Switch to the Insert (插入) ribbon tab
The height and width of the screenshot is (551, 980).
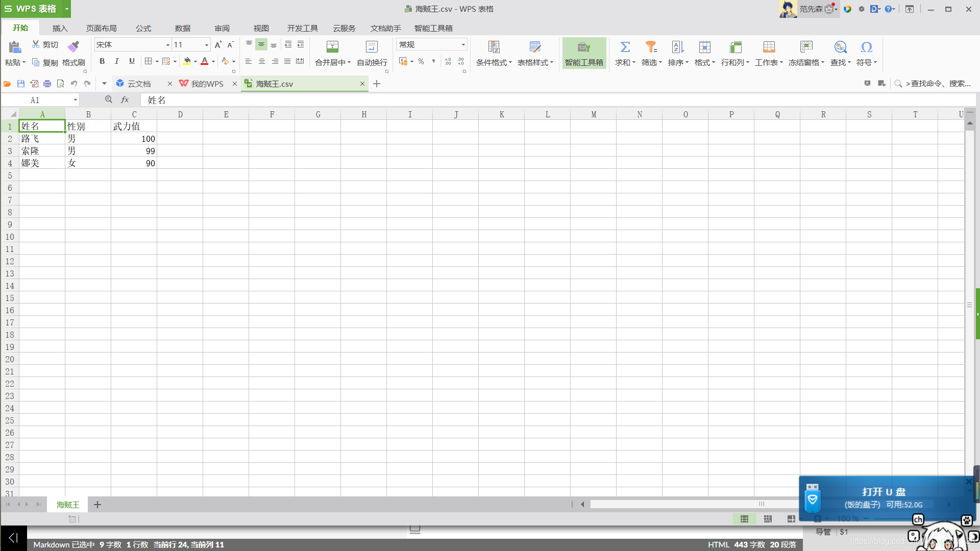pos(60,28)
